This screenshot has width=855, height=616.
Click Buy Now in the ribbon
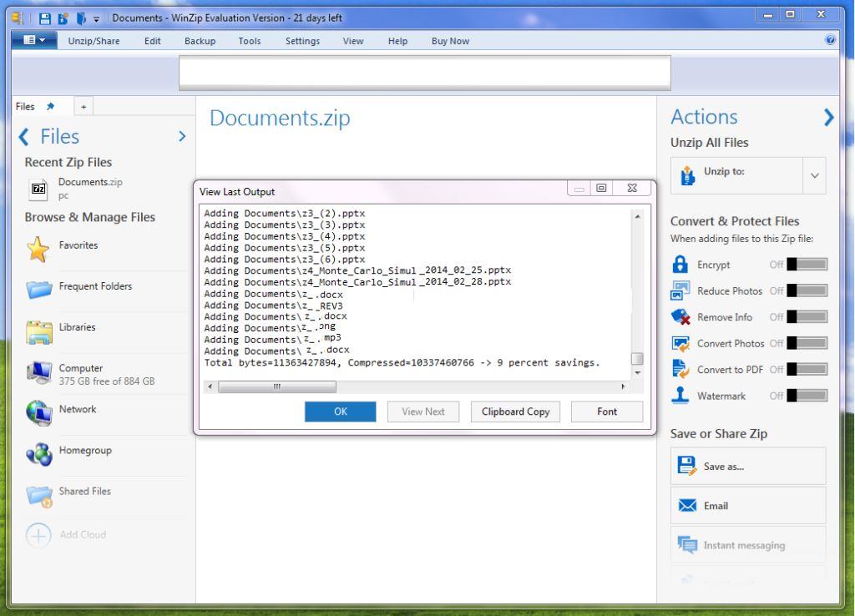tap(450, 41)
